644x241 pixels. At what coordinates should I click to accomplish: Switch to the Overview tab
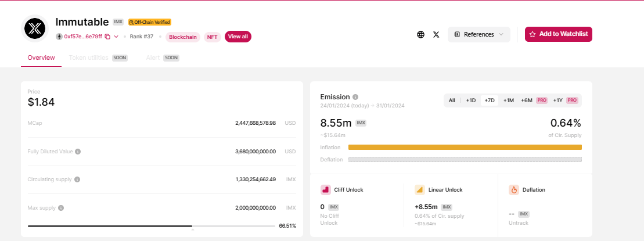pyautogui.click(x=41, y=57)
